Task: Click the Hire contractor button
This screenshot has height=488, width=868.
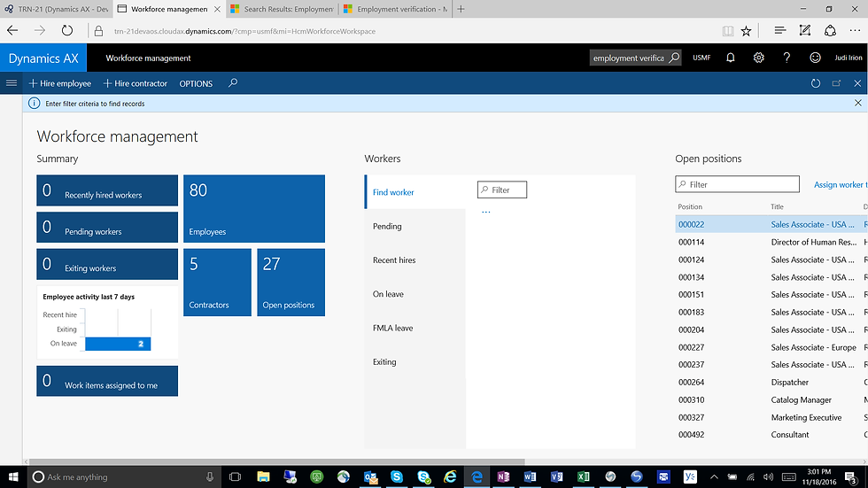Action: [x=135, y=83]
